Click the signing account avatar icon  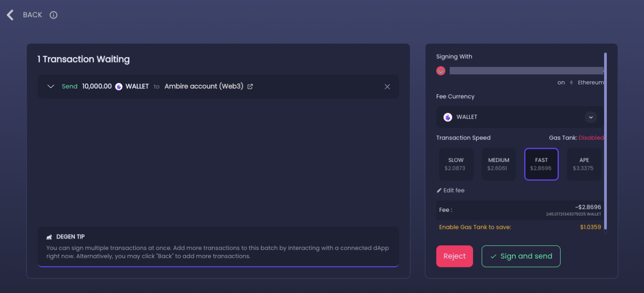[441, 71]
